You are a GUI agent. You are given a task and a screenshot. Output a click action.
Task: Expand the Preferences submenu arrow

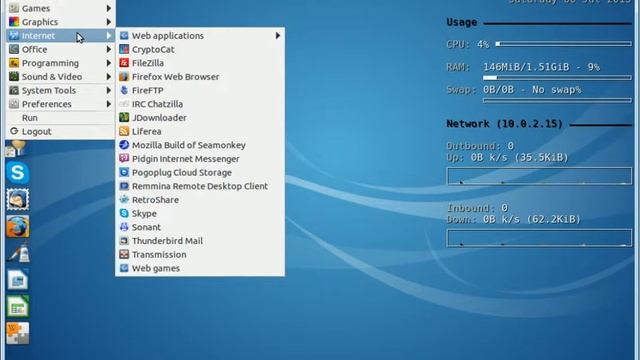109,104
